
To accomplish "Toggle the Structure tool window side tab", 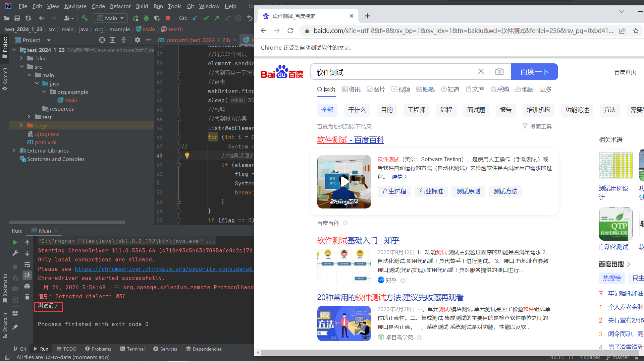I will [5, 325].
